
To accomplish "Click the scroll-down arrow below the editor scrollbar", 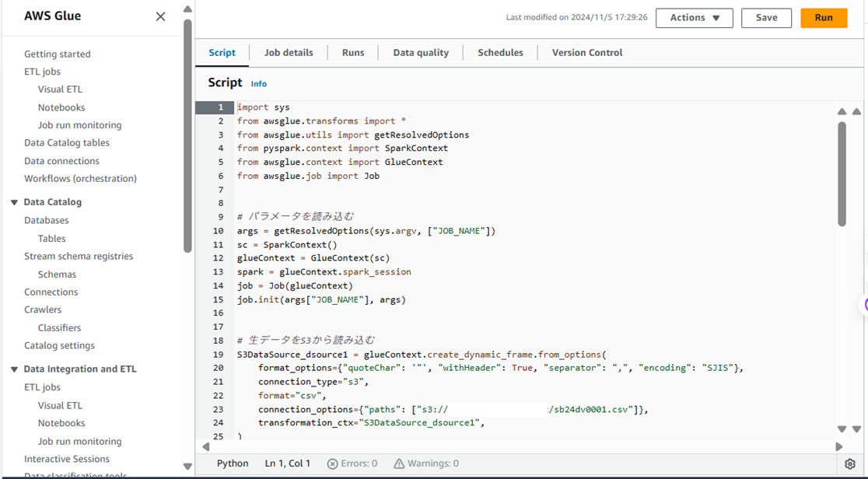I will point(842,428).
